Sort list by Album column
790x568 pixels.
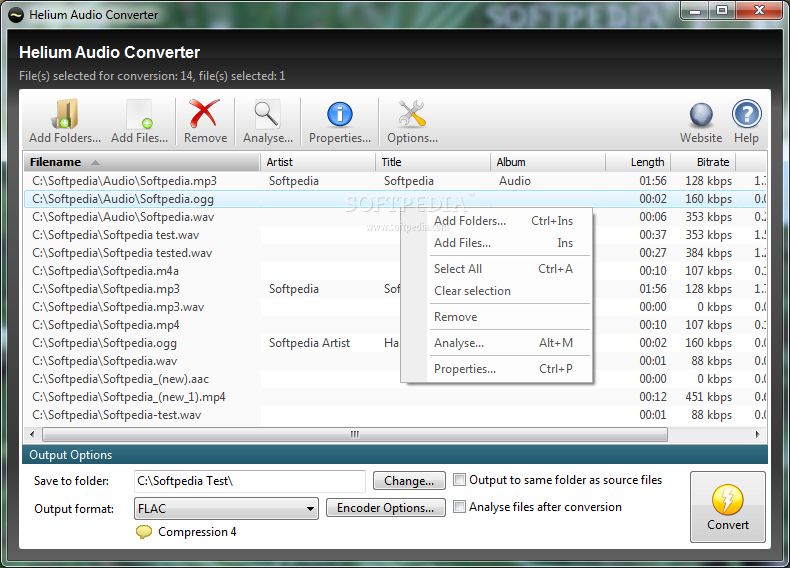click(x=548, y=162)
